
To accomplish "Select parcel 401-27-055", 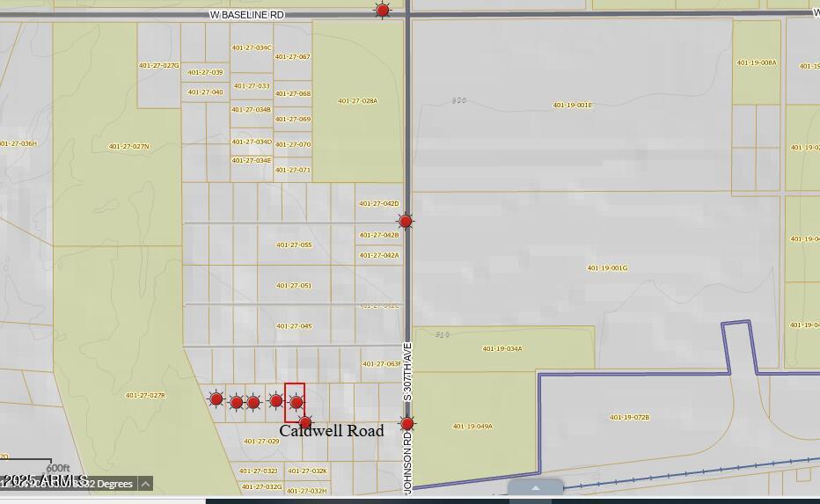I will [x=294, y=245].
